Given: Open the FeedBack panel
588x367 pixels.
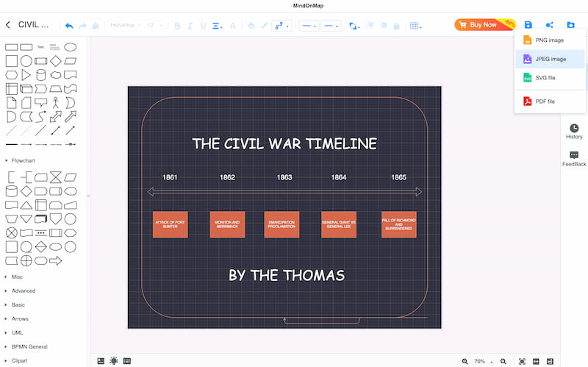Looking at the screenshot, I should coord(574,159).
